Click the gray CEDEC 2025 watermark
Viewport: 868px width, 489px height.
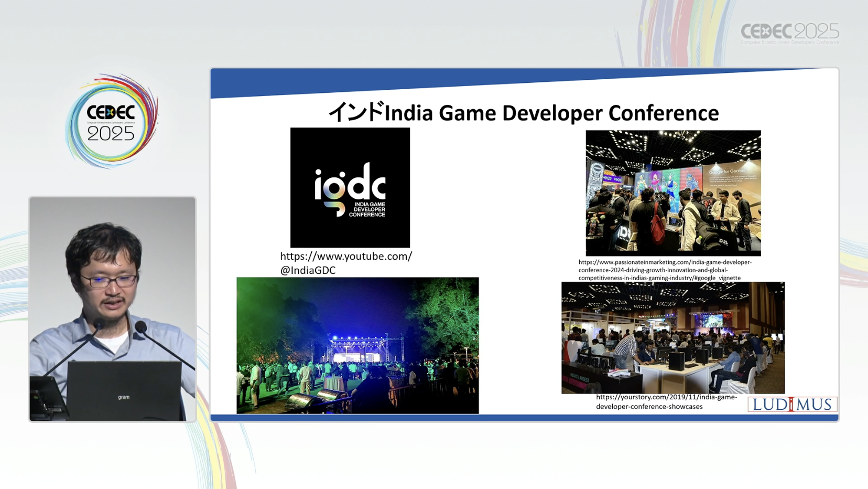[789, 34]
